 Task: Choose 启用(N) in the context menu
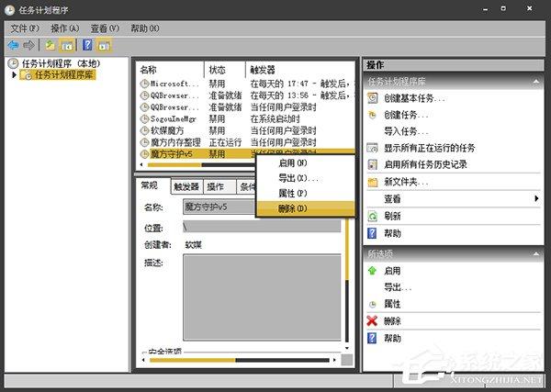306,163
